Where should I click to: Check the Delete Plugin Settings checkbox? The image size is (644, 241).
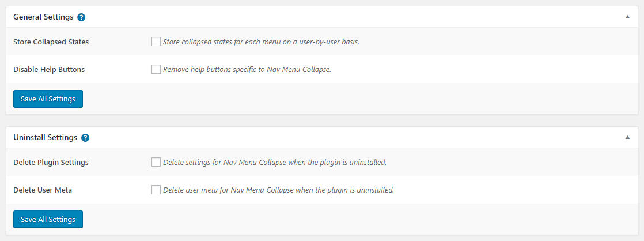click(156, 162)
